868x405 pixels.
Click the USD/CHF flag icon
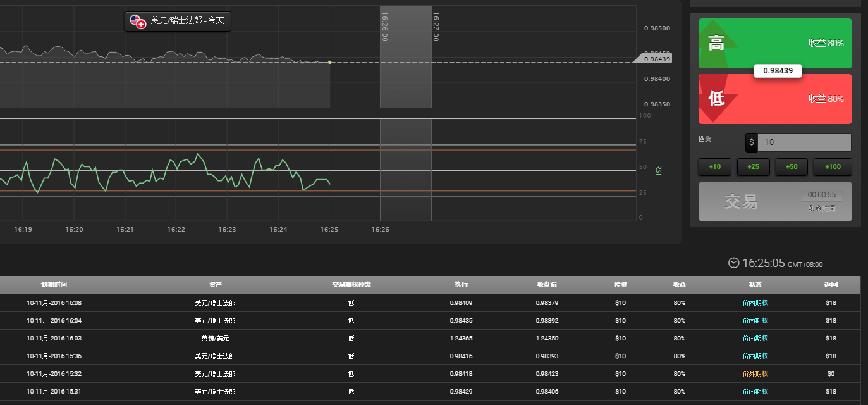coord(137,21)
